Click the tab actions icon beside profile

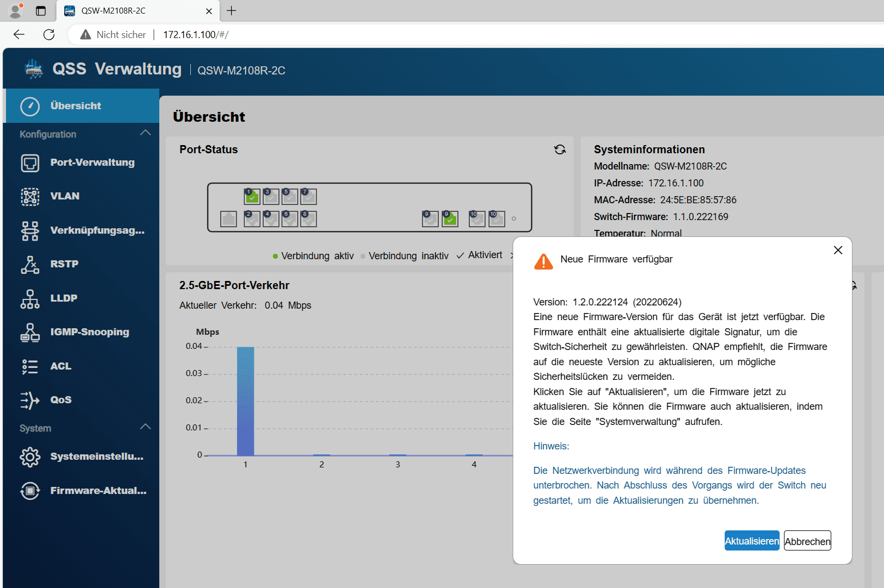click(x=41, y=11)
